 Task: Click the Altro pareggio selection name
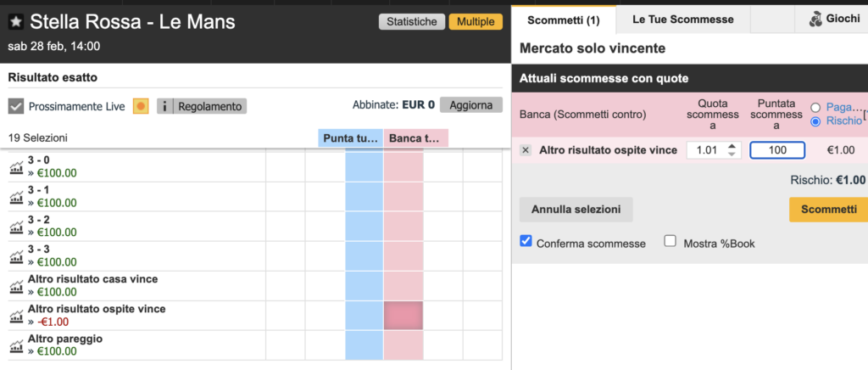pos(64,339)
